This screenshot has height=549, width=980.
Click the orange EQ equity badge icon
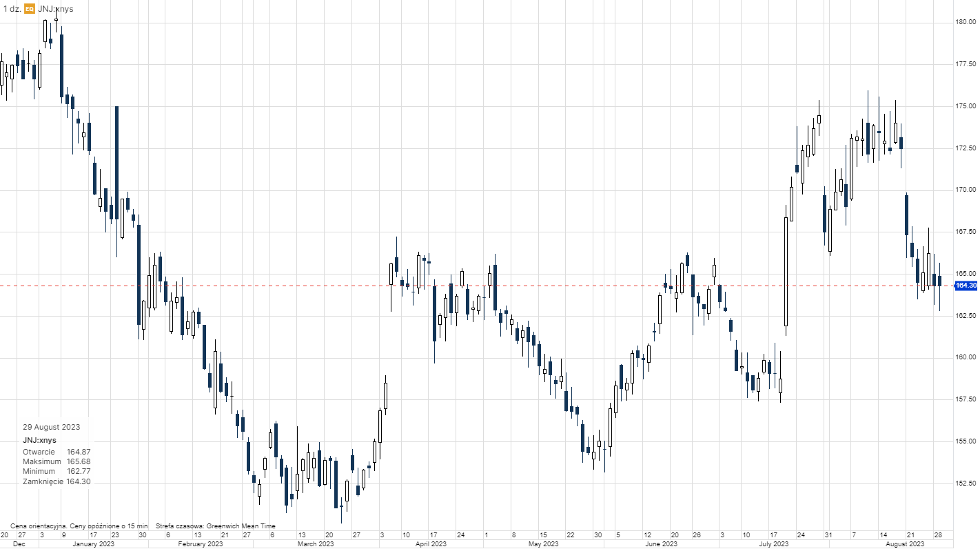pos(30,9)
